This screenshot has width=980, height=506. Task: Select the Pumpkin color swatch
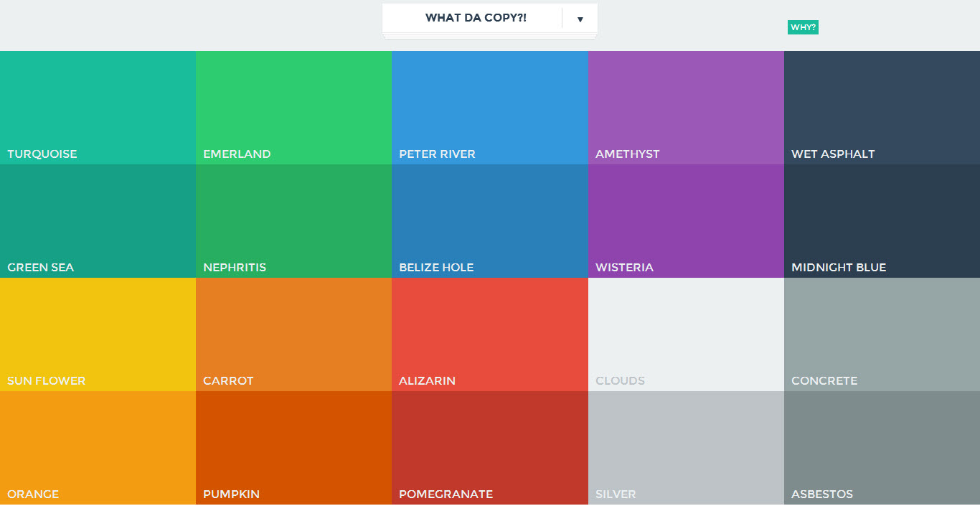293,448
